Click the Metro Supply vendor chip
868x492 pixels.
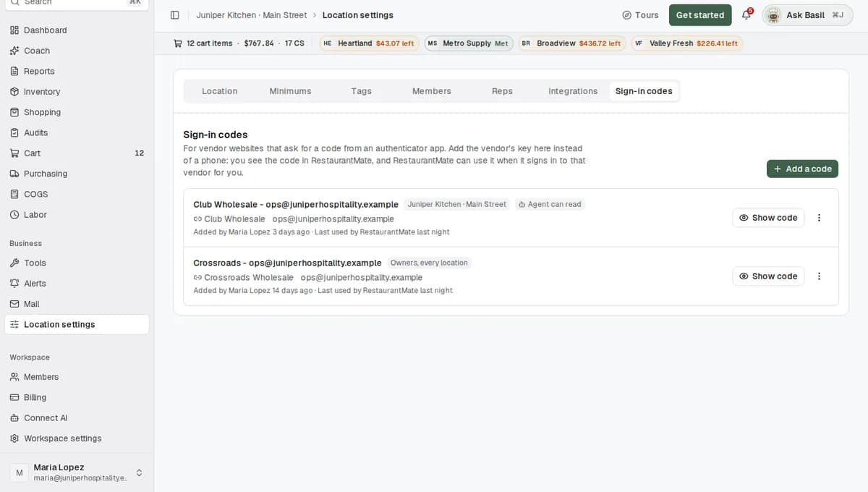(x=469, y=43)
